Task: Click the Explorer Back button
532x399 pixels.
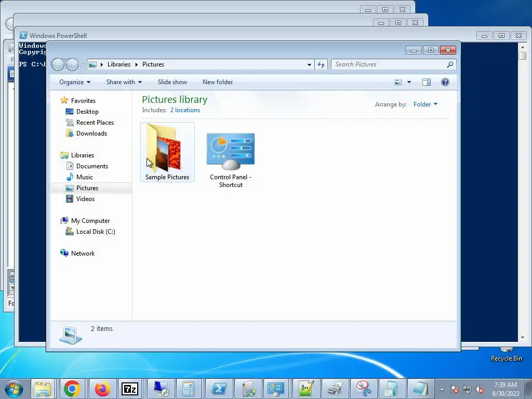Action: coord(58,64)
